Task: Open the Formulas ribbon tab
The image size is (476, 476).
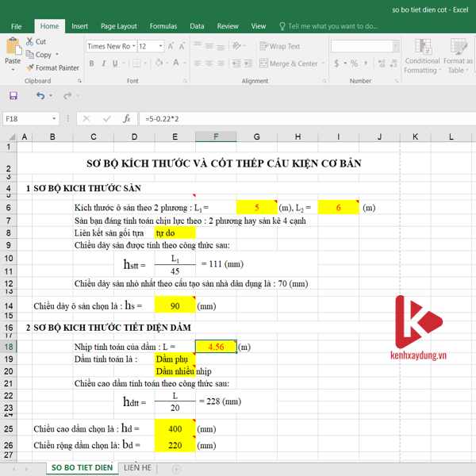Action: pyautogui.click(x=163, y=26)
